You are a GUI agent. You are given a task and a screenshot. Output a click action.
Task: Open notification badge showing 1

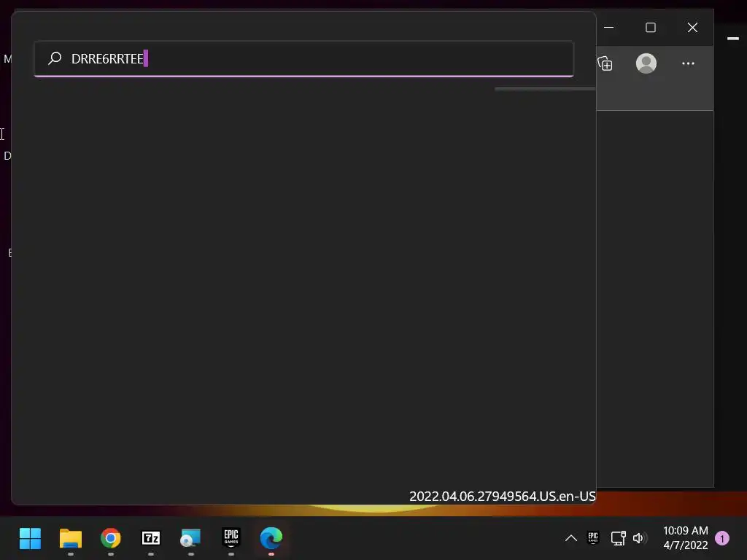tap(721, 539)
